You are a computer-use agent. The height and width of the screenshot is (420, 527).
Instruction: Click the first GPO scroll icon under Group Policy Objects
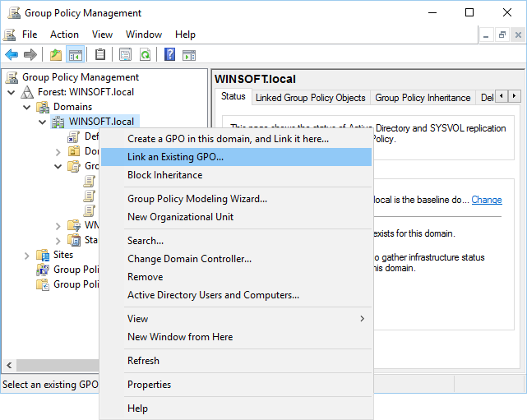(x=89, y=181)
